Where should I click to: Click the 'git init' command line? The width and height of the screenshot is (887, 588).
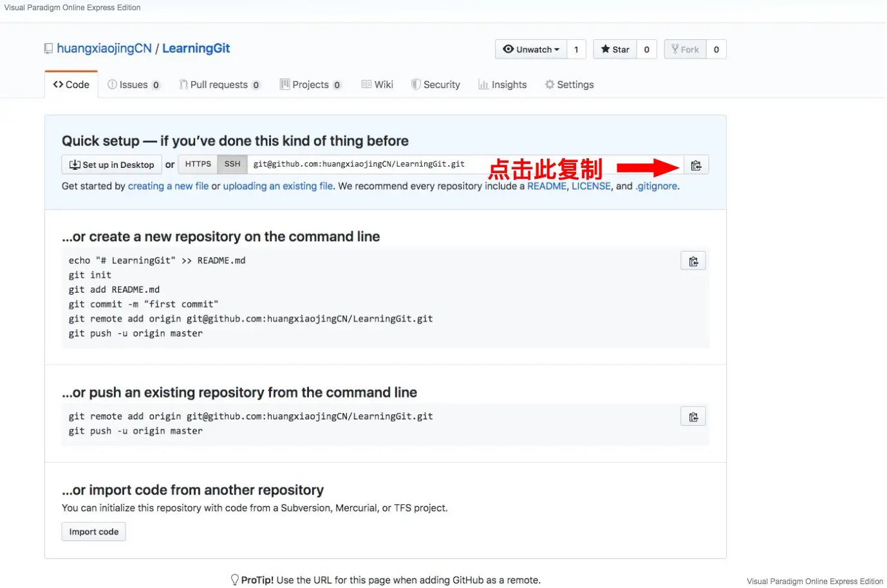point(90,275)
